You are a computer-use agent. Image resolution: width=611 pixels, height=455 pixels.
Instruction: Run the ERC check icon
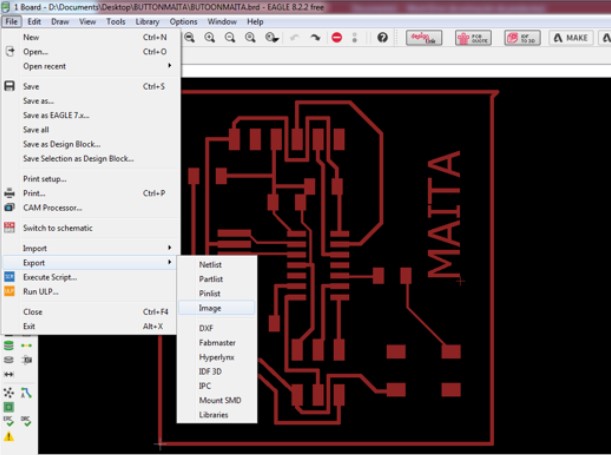coord(9,421)
